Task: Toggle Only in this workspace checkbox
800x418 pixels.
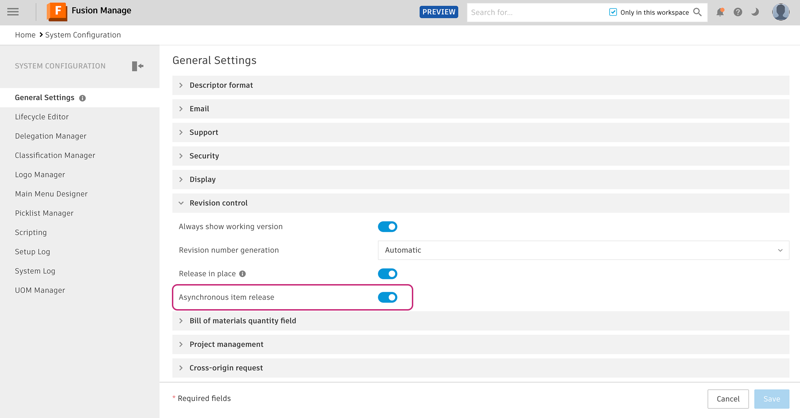Action: click(x=613, y=12)
